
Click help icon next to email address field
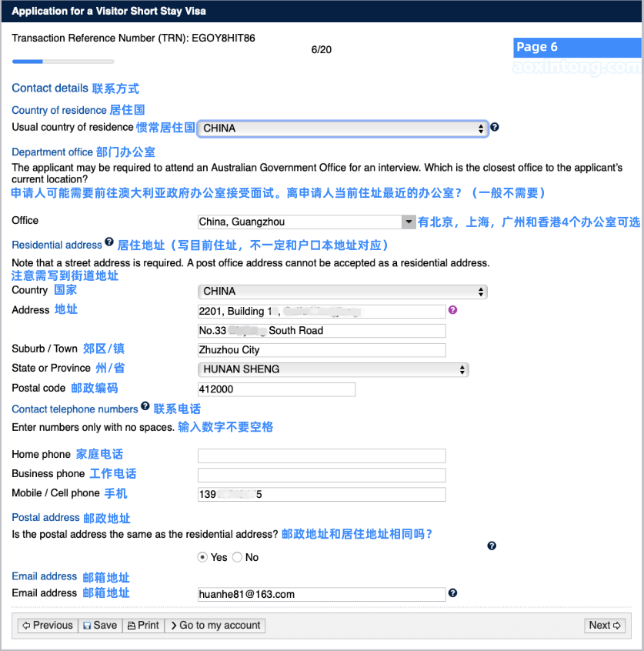(452, 593)
